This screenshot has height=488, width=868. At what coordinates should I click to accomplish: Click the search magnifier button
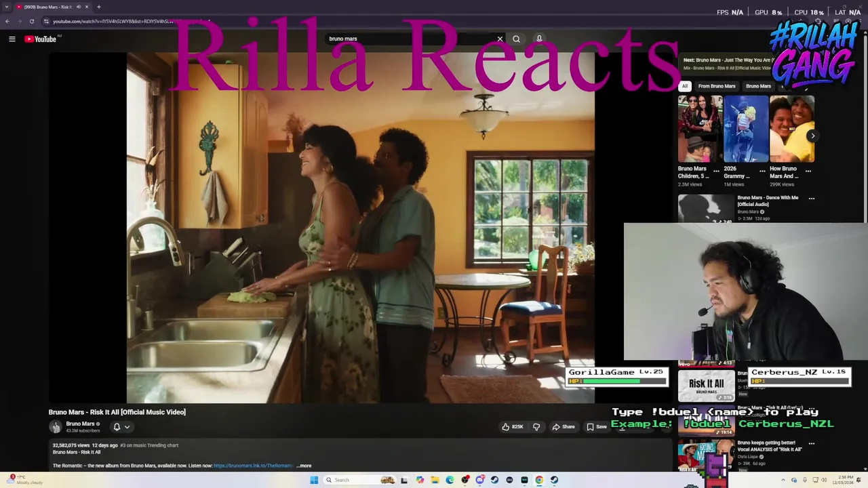(x=516, y=39)
